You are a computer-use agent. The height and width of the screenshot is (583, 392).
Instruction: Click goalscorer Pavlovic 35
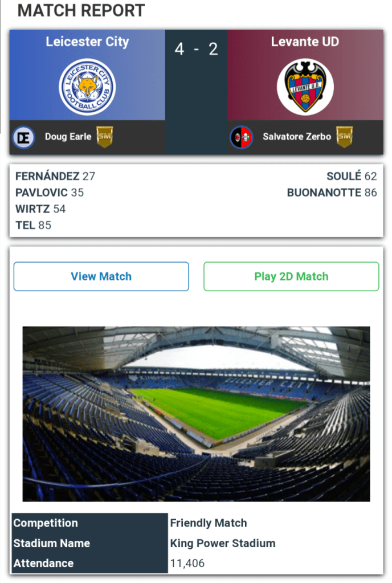[x=50, y=193]
